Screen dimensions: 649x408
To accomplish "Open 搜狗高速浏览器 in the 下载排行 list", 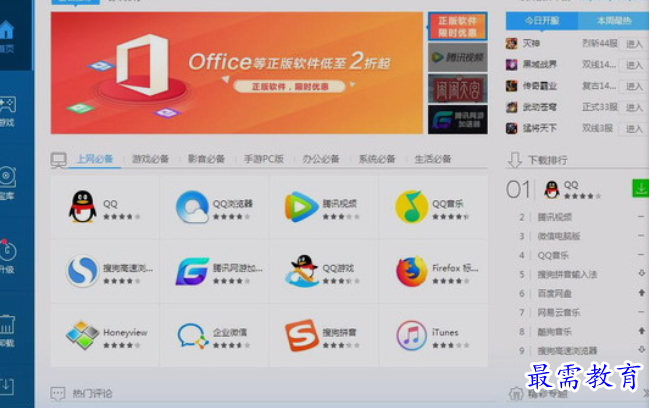I will [x=567, y=351].
